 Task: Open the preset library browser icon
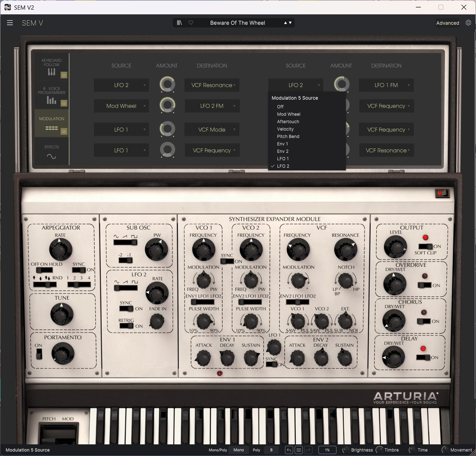point(179,23)
